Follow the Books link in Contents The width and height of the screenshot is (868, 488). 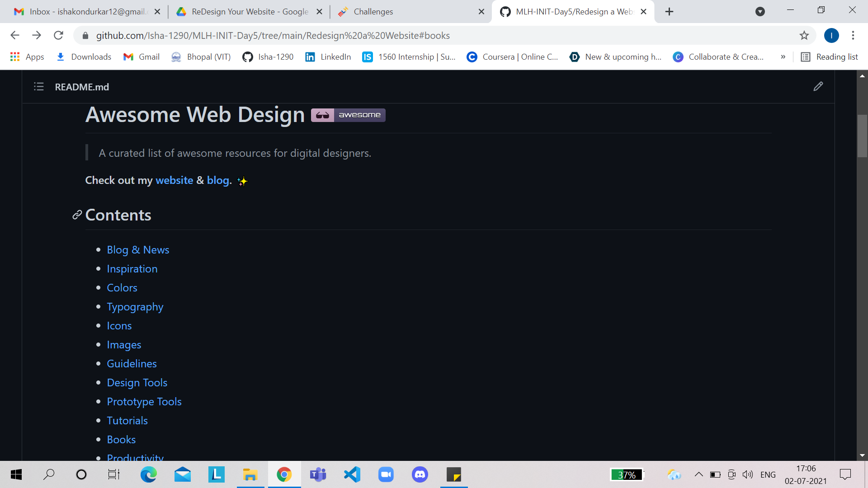(121, 439)
